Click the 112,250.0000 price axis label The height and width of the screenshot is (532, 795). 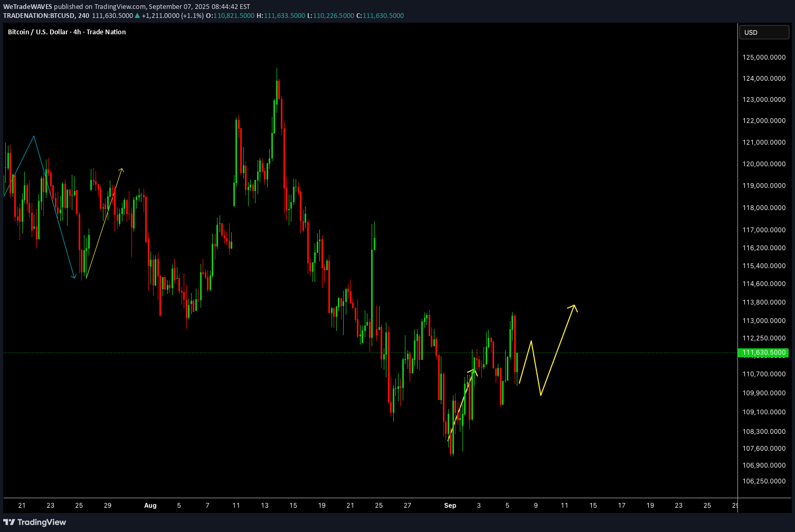[x=764, y=338]
